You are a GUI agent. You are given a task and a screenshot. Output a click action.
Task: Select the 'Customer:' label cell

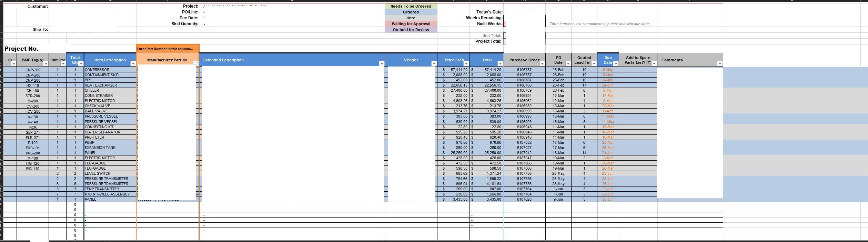(38, 6)
